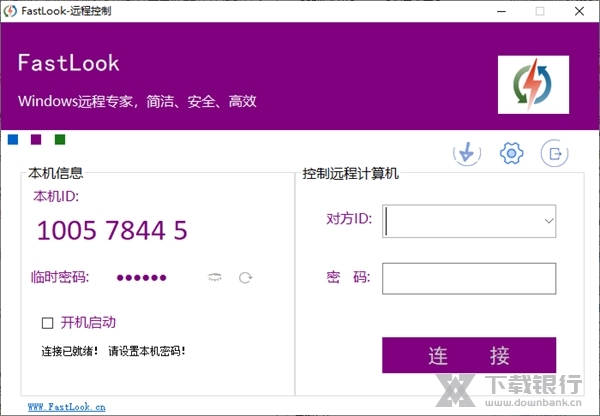The width and height of the screenshot is (600, 416).
Task: Click the 本机ID label
Action: coord(56,196)
